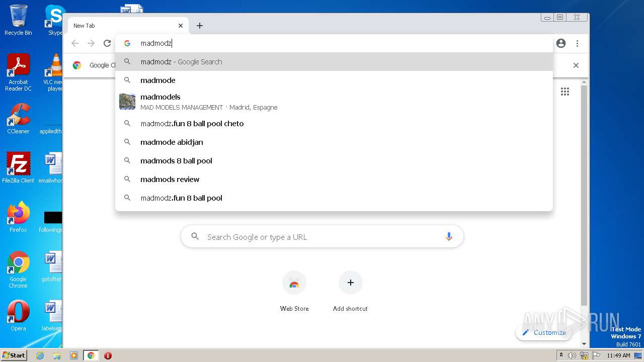The width and height of the screenshot is (644, 362).
Task: Open Windows Explorer folder in taskbar
Action: click(x=57, y=355)
